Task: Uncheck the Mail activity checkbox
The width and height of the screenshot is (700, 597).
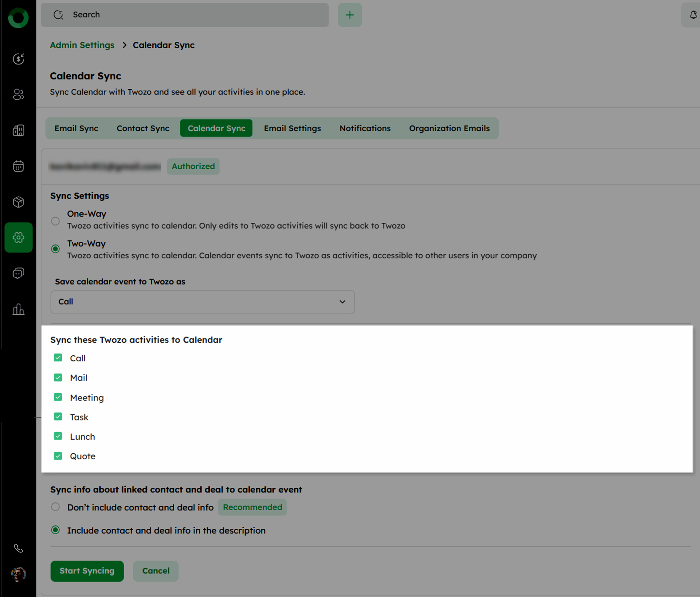Action: pyautogui.click(x=58, y=378)
